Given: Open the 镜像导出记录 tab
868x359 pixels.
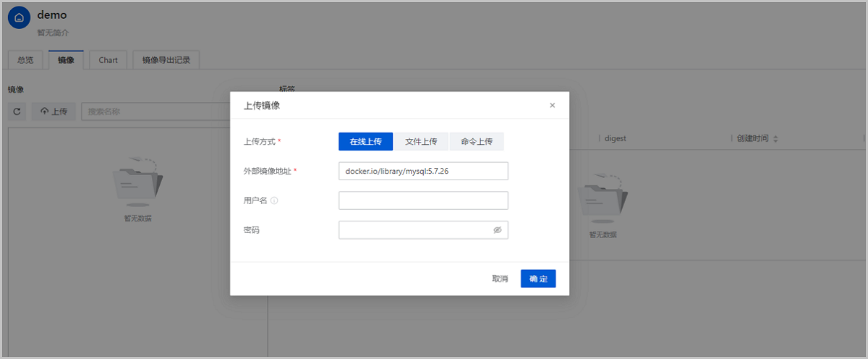Looking at the screenshot, I should [x=166, y=60].
